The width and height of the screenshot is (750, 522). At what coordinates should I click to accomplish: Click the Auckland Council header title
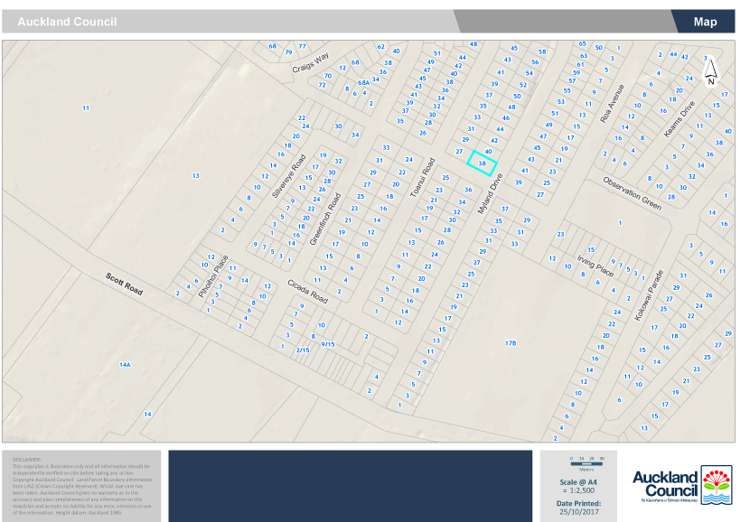pos(67,22)
